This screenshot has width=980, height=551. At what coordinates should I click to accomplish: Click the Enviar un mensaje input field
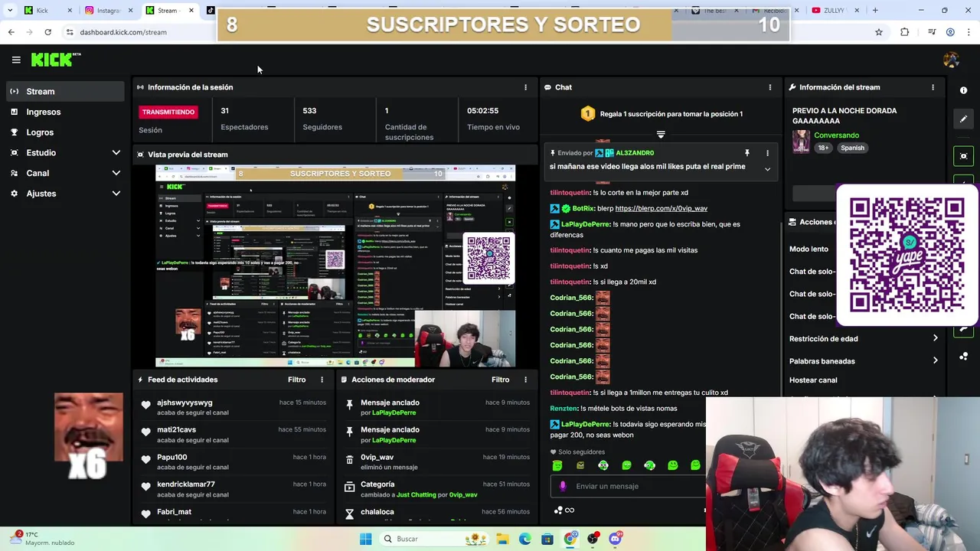(x=628, y=486)
